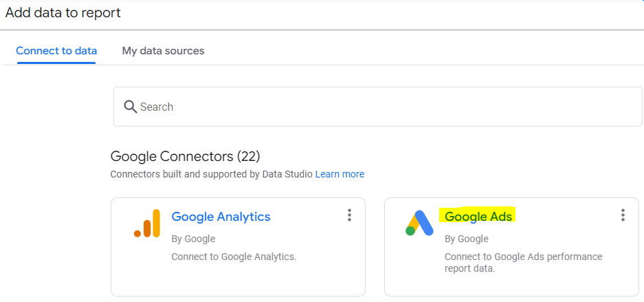Click the Google Connectors (22) heading
This screenshot has height=302, width=644.
(x=185, y=156)
